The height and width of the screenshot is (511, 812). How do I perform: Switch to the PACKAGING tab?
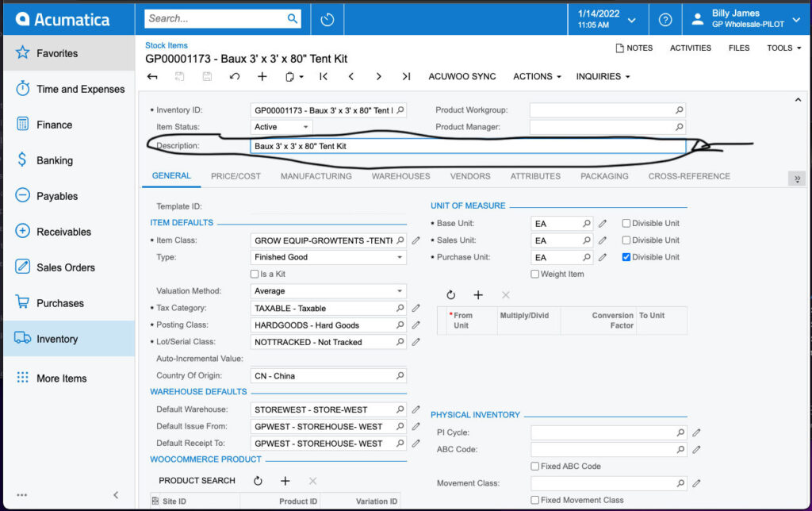[x=604, y=176]
